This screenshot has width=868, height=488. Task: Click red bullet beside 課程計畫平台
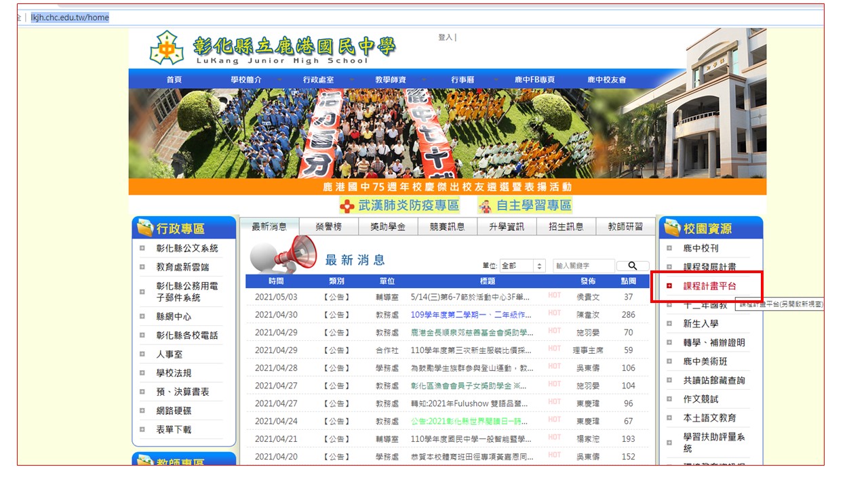coord(669,286)
